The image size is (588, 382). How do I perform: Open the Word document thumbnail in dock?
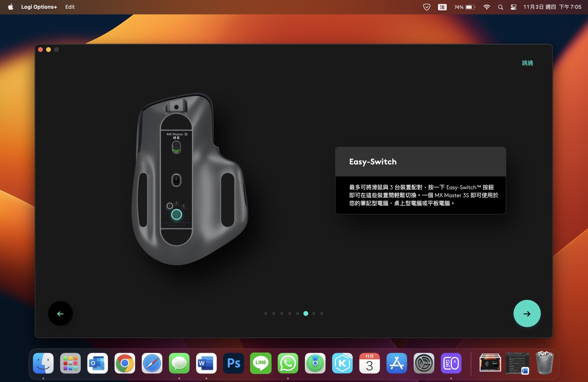tap(518, 363)
